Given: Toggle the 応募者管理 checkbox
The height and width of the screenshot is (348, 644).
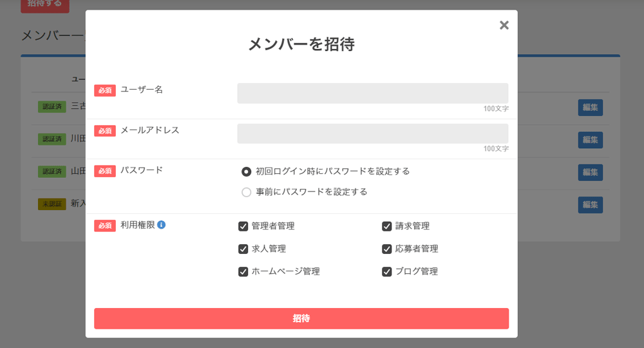Looking at the screenshot, I should coord(387,249).
